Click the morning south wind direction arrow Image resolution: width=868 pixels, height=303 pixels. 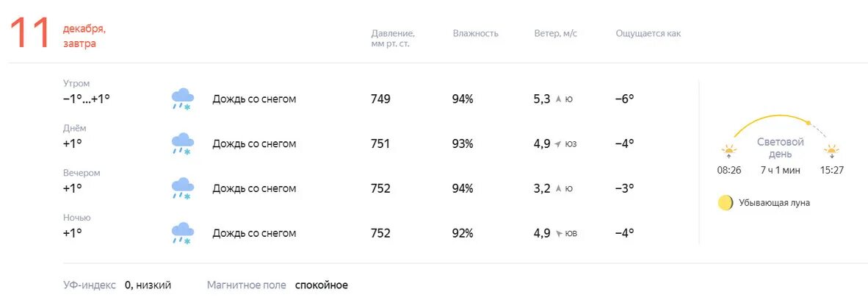(x=558, y=99)
